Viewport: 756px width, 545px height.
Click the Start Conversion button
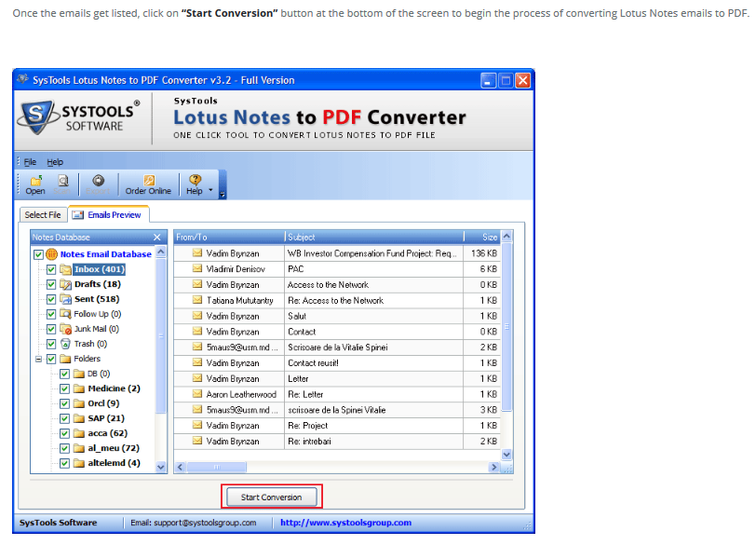272,497
